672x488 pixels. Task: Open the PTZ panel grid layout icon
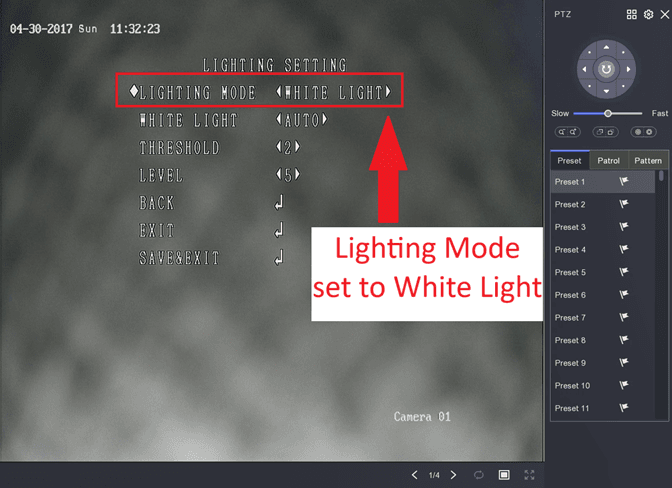pyautogui.click(x=631, y=15)
